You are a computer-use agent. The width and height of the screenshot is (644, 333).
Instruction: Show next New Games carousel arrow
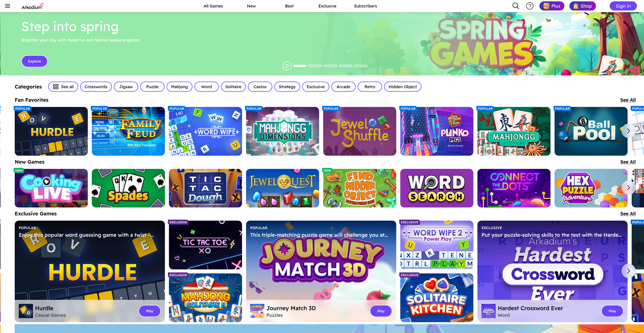pos(628,188)
